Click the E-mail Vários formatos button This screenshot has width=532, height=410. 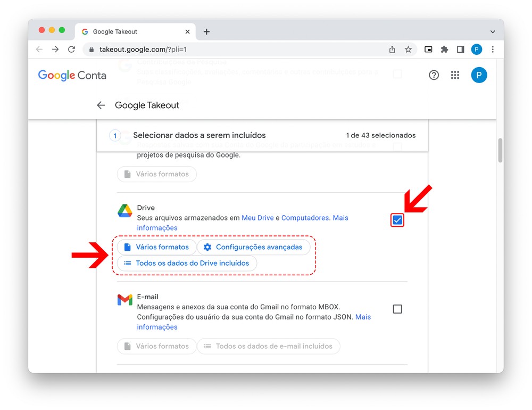157,346
